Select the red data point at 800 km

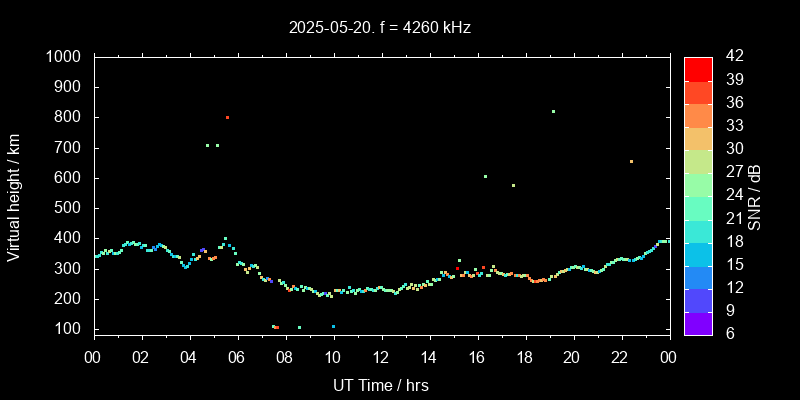(228, 117)
